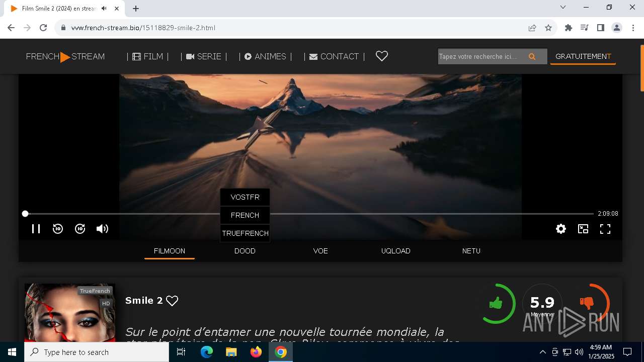Rewind the video 10 seconds

[x=58, y=229]
